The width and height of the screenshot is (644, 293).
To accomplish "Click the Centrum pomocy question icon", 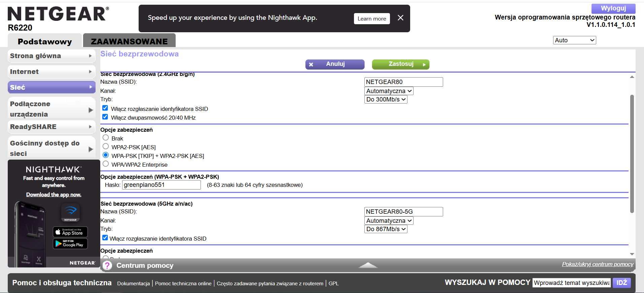I will pos(107,265).
